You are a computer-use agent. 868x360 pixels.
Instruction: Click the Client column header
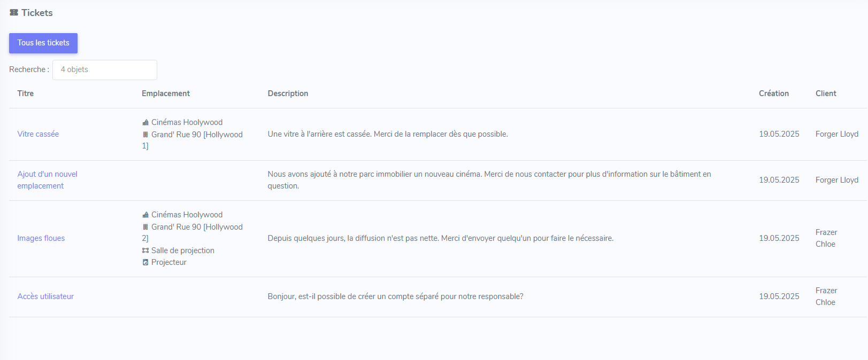826,93
